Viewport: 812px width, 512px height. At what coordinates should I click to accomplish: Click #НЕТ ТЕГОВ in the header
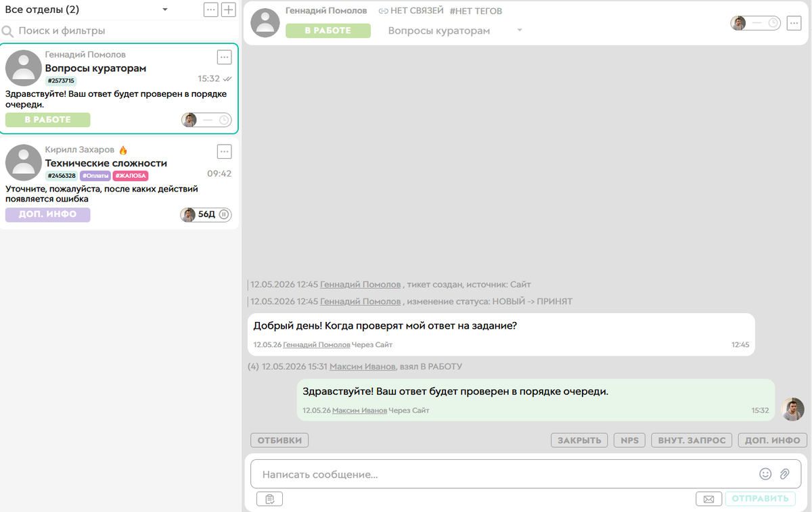[x=476, y=11]
